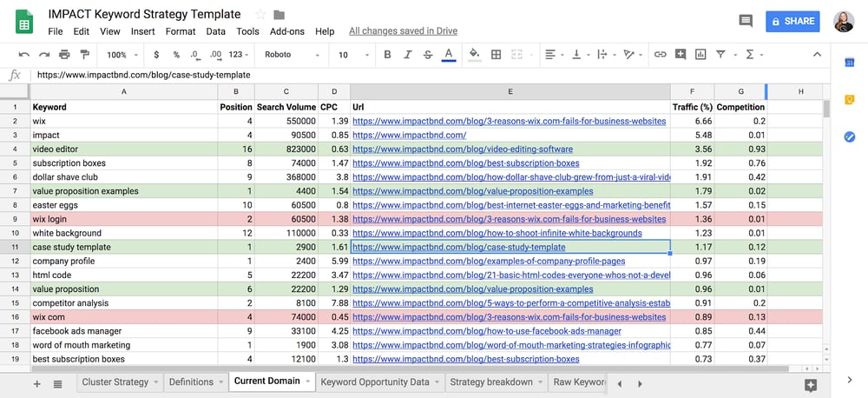Screen dimensions: 868x398
Task: Click the Merge cells icon
Action: [x=517, y=55]
